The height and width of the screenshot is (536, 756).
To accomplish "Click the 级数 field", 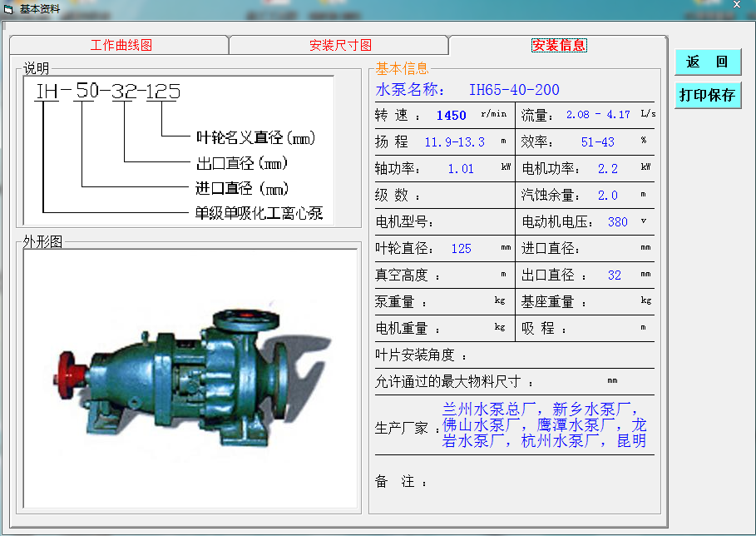I will pyautogui.click(x=445, y=196).
